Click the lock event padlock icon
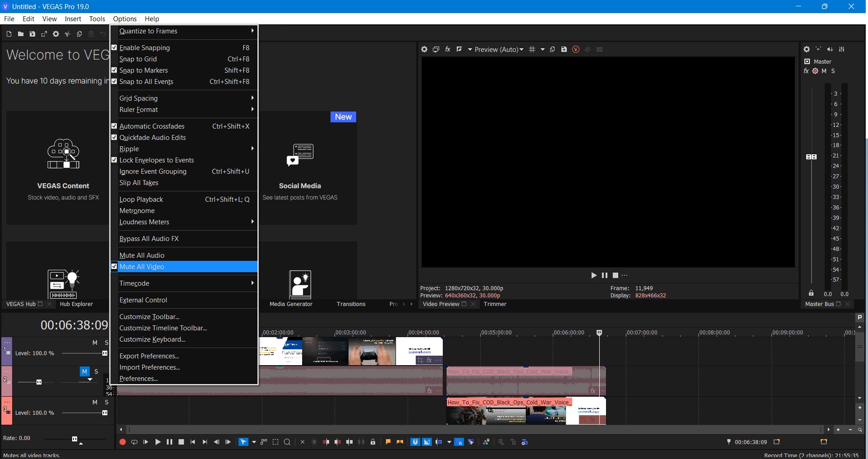 373,442
